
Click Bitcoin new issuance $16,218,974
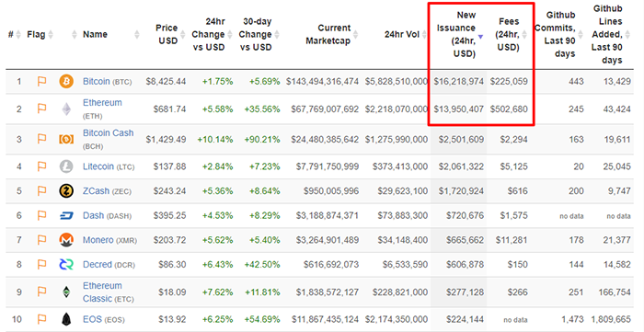[459, 81]
